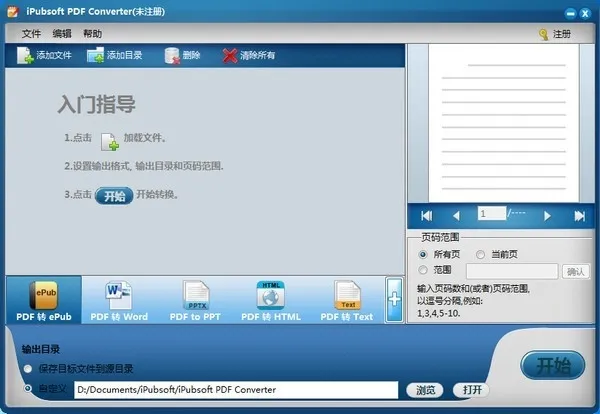
Task: Select the 范围 (Range) radio button
Action: click(423, 270)
